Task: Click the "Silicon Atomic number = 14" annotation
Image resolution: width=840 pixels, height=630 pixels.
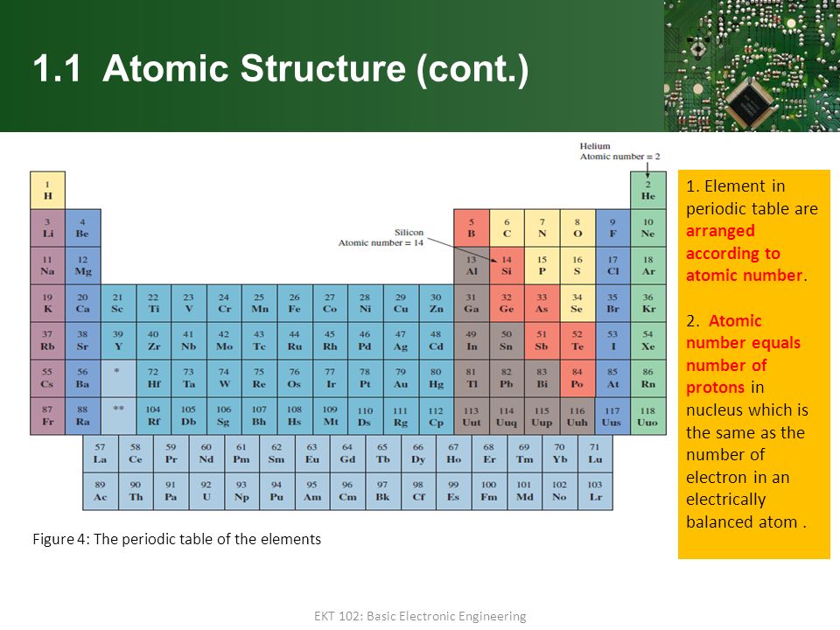Action: [x=381, y=237]
